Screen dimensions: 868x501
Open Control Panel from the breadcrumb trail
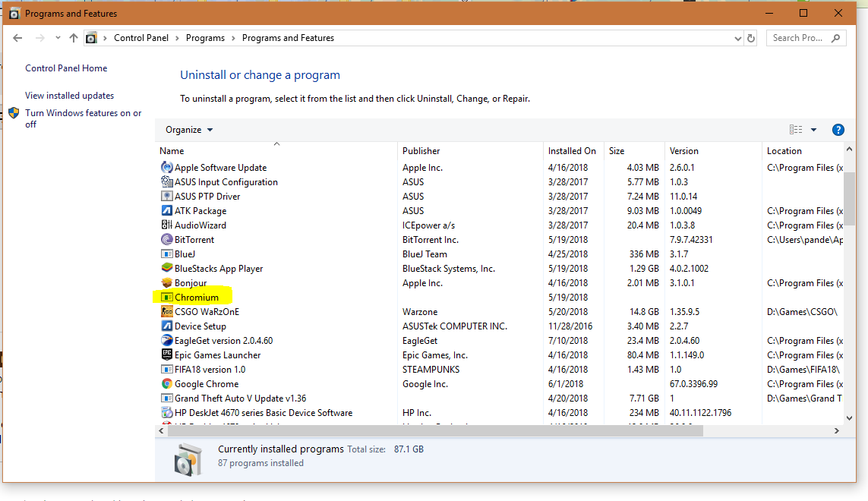click(x=142, y=37)
